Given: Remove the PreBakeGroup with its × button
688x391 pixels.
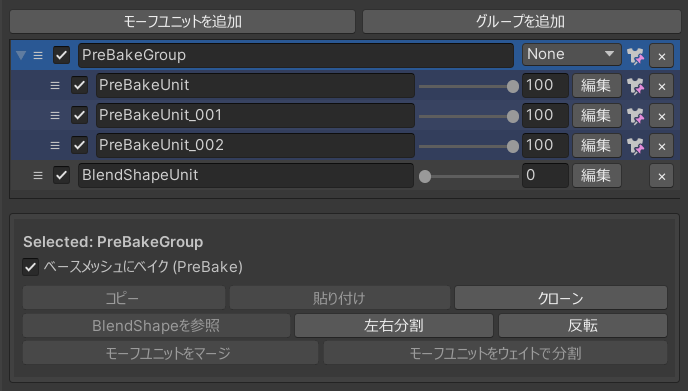Looking at the screenshot, I should (662, 56).
